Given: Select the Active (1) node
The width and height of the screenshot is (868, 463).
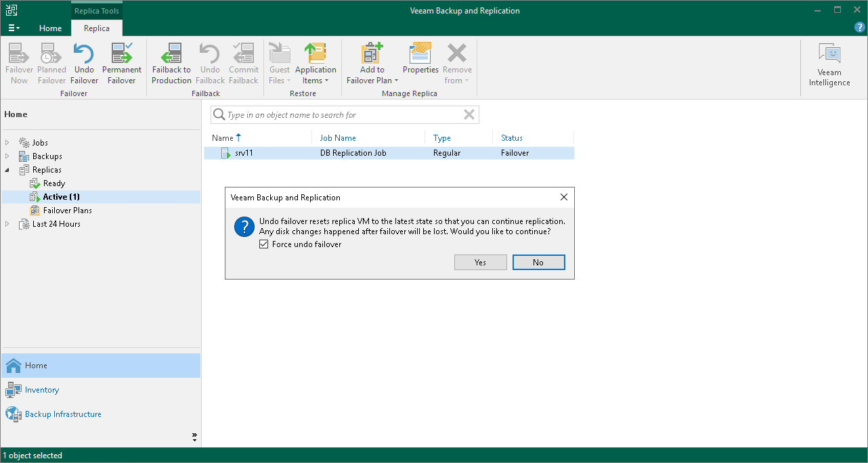Looking at the screenshot, I should (x=61, y=197).
